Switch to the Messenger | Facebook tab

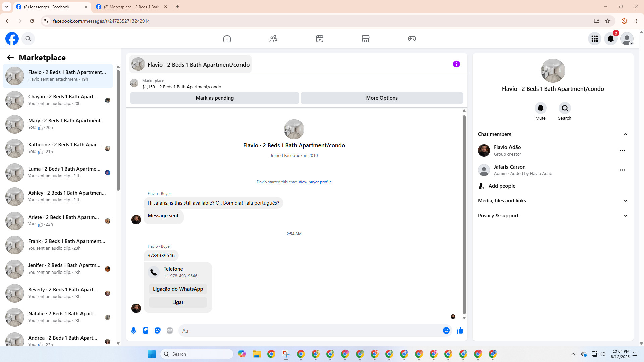(52, 7)
